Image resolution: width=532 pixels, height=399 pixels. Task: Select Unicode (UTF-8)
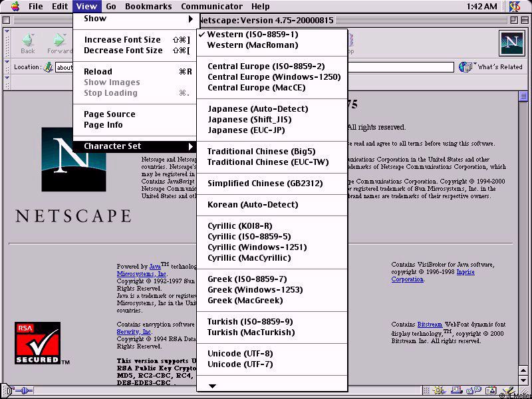[x=272, y=354]
